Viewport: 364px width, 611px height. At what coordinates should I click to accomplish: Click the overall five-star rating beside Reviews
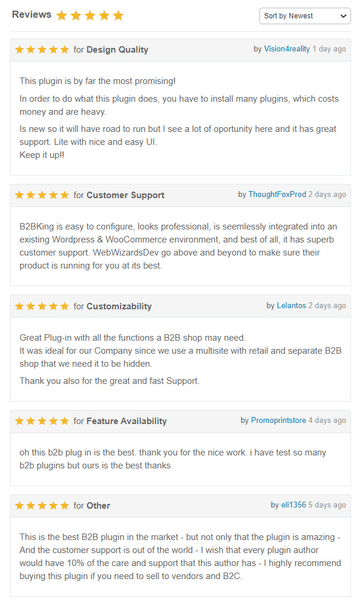pos(90,16)
